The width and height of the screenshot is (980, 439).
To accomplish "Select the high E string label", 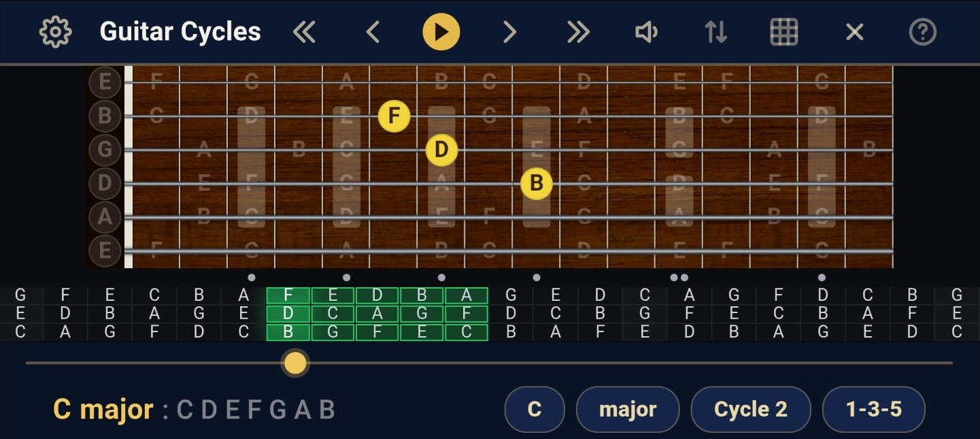I will [x=105, y=82].
